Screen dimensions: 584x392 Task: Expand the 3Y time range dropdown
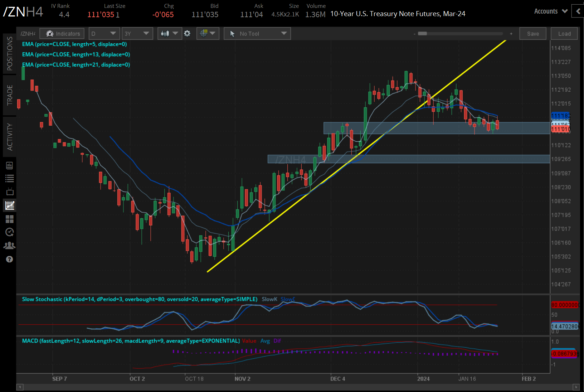click(137, 33)
